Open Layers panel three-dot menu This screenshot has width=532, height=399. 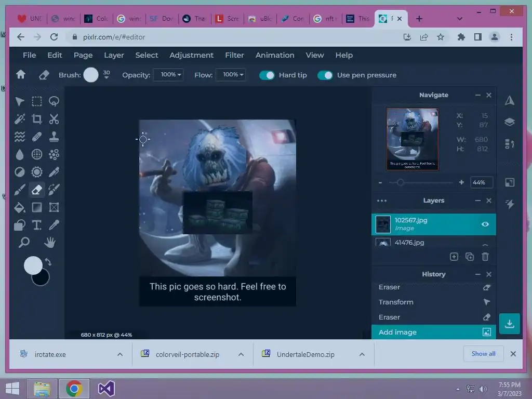click(x=382, y=201)
